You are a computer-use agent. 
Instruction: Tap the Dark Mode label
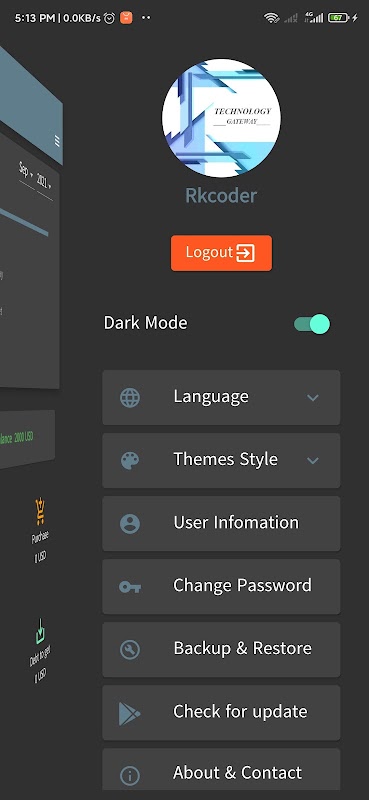pos(145,323)
